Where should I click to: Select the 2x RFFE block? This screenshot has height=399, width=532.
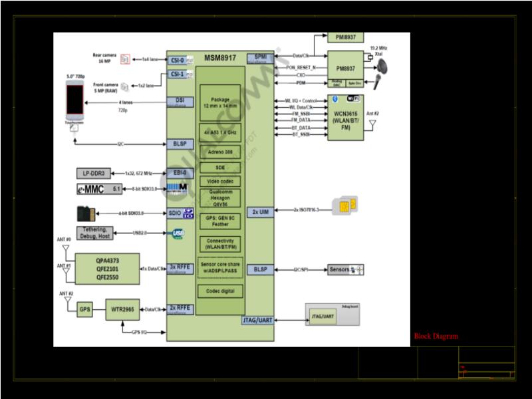point(180,309)
